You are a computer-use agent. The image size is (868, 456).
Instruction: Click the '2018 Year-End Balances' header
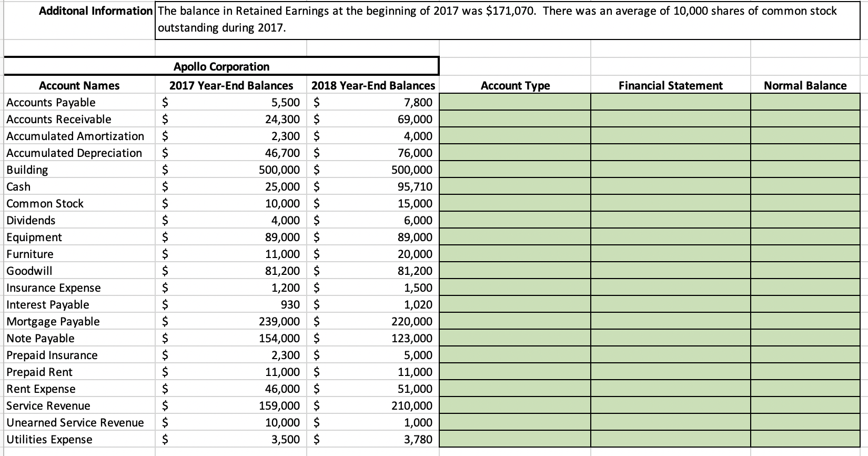[374, 85]
